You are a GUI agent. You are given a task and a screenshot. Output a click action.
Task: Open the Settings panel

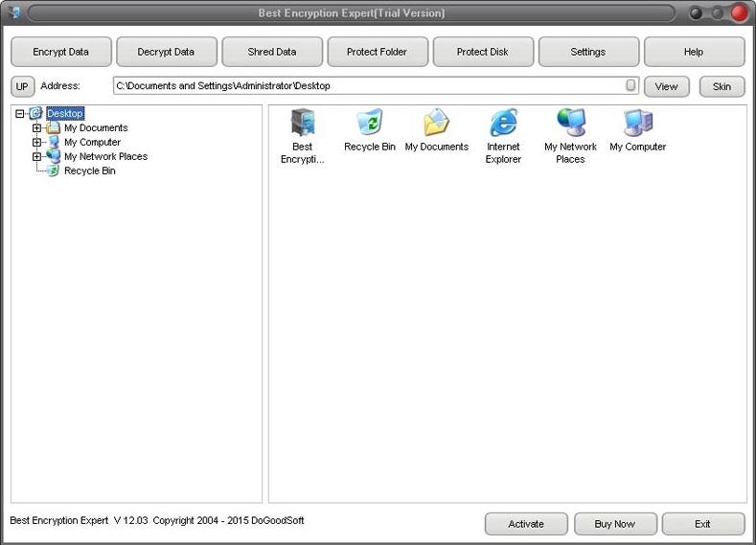[x=588, y=52]
